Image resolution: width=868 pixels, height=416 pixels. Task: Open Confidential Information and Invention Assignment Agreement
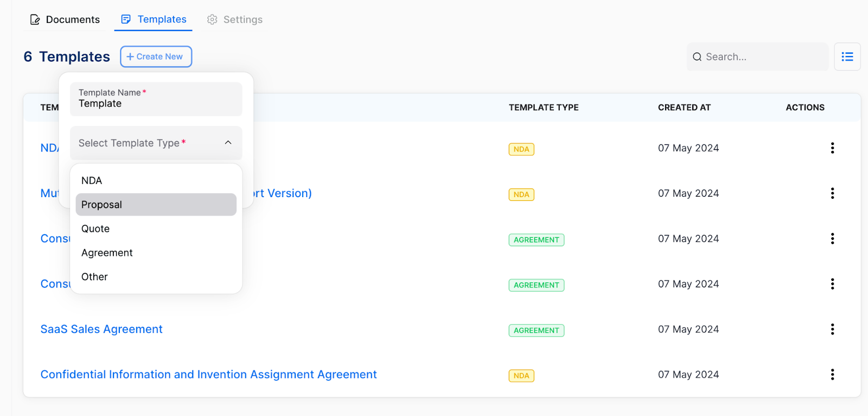point(209,375)
